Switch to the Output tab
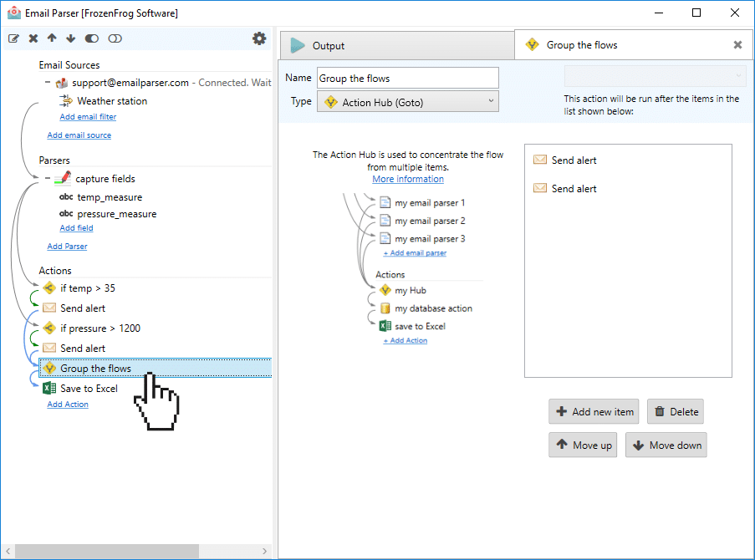The width and height of the screenshot is (755, 560). pos(397,46)
